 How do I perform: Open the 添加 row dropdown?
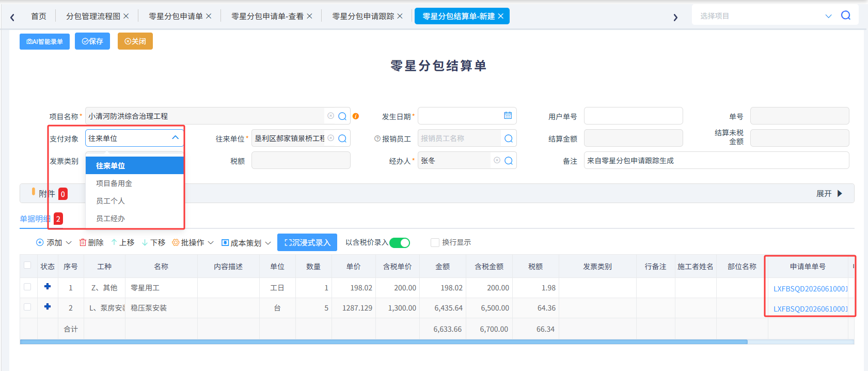[54, 242]
